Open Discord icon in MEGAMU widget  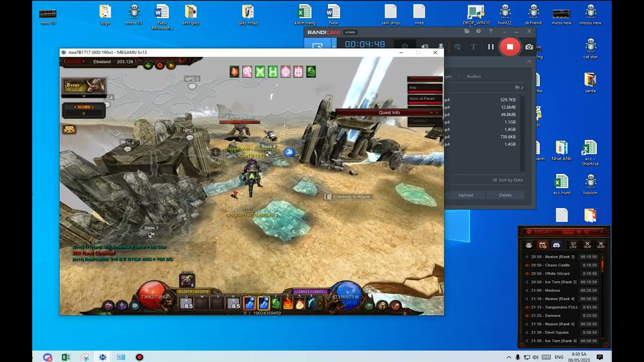(x=556, y=245)
